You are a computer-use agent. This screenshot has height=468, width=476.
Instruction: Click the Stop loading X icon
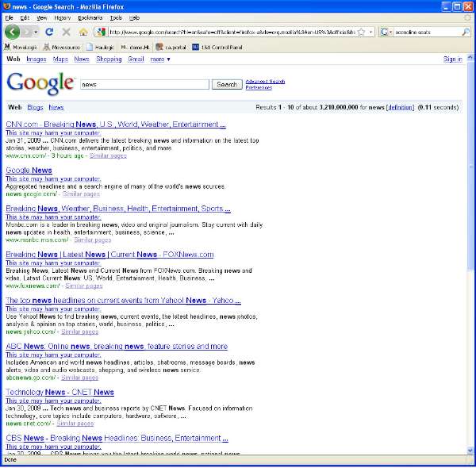[66, 32]
